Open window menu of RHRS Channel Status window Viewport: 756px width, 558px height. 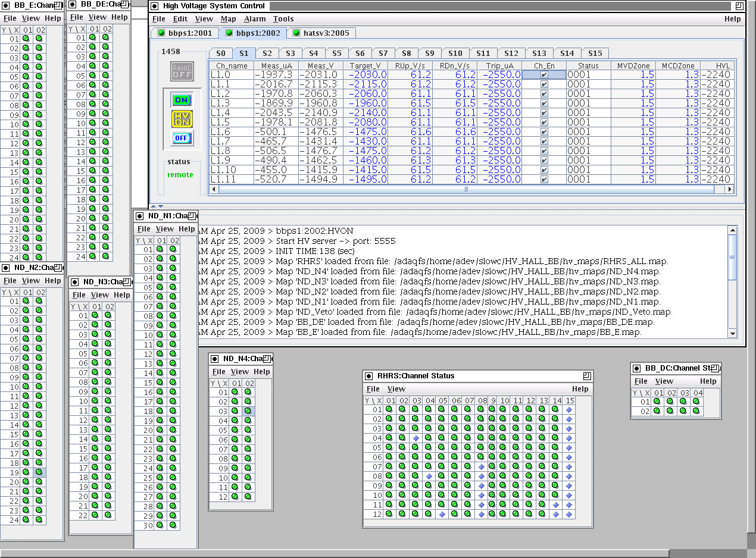370,376
